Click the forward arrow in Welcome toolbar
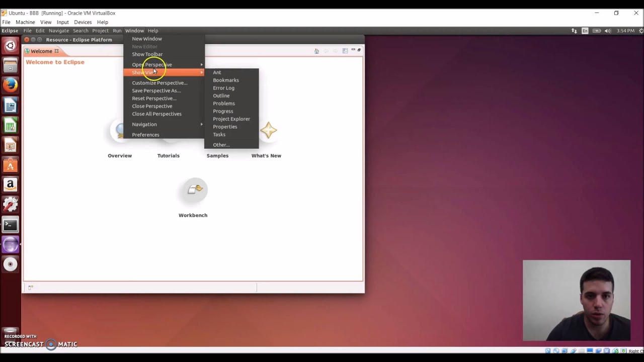644x362 pixels. (335, 51)
